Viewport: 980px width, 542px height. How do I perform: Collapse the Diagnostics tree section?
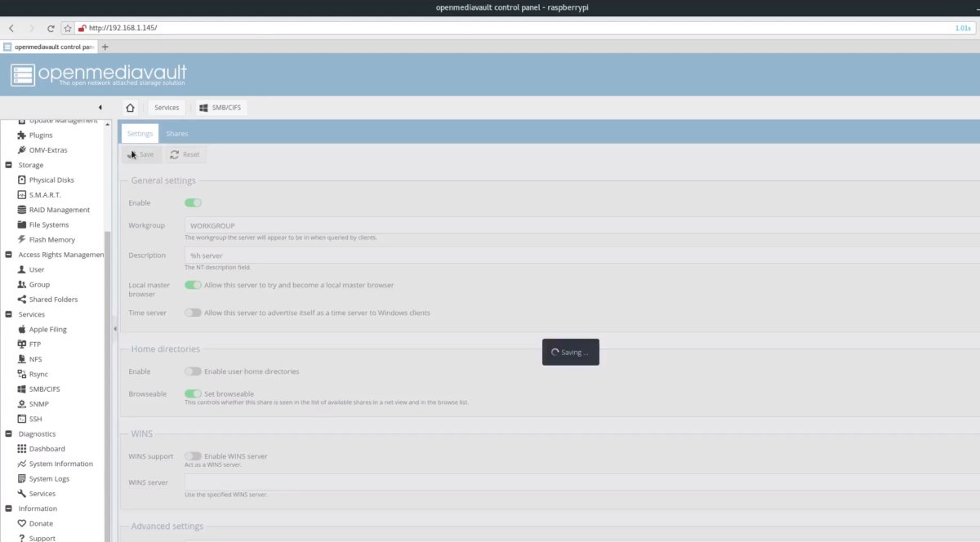pos(8,434)
